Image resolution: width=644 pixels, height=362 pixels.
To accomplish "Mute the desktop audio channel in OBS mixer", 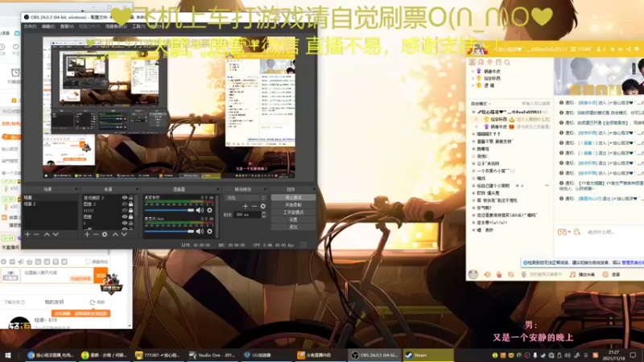I will coord(200,210).
